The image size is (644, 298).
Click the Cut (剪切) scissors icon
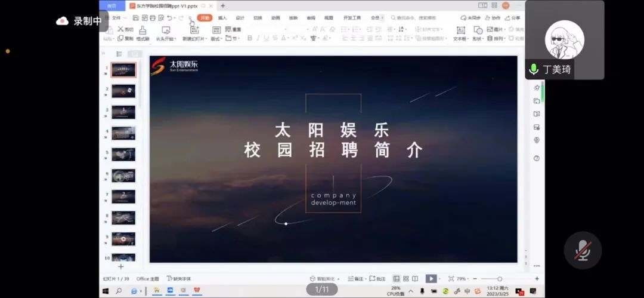pyautogui.click(x=120, y=29)
